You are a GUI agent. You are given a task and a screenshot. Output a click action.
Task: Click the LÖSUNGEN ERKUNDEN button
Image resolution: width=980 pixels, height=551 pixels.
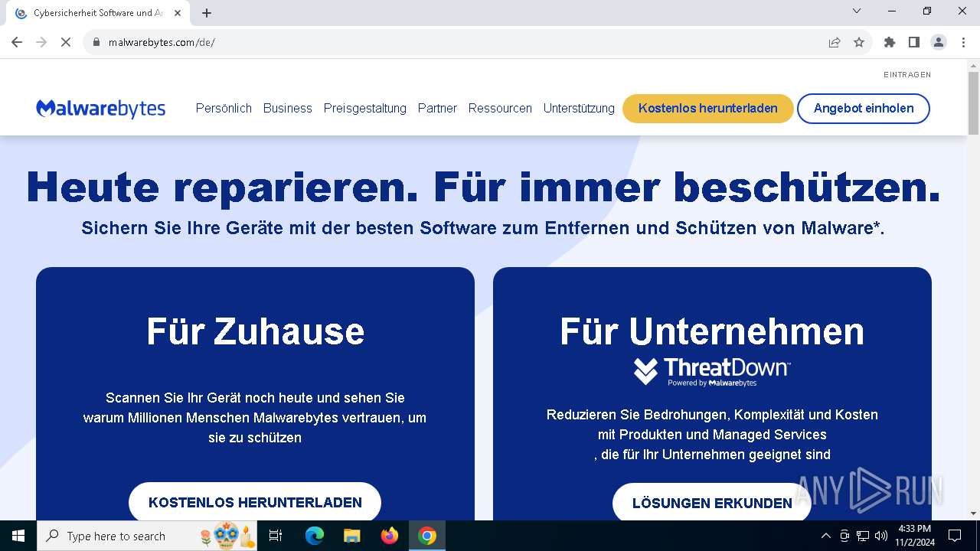(x=712, y=503)
